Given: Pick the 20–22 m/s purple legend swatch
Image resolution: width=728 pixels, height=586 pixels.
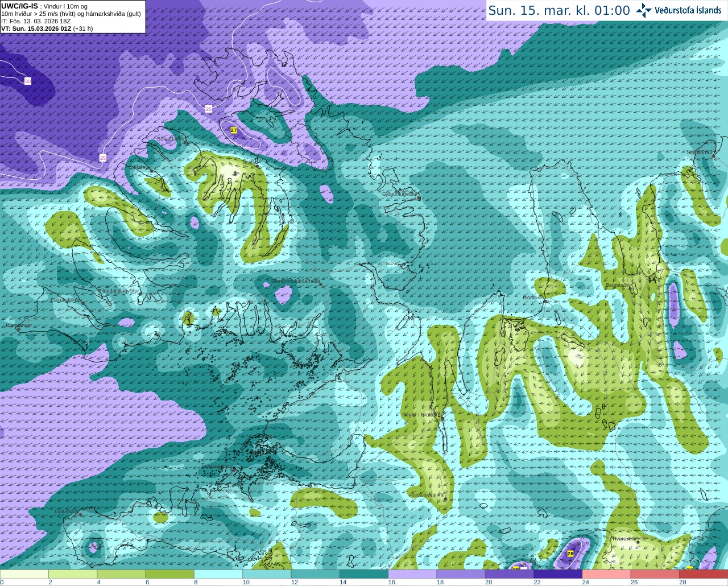Looking at the screenshot, I should (510, 574).
